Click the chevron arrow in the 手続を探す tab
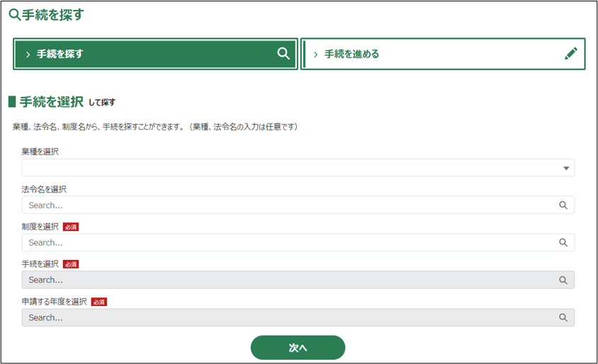This screenshot has width=598, height=364. (x=28, y=55)
